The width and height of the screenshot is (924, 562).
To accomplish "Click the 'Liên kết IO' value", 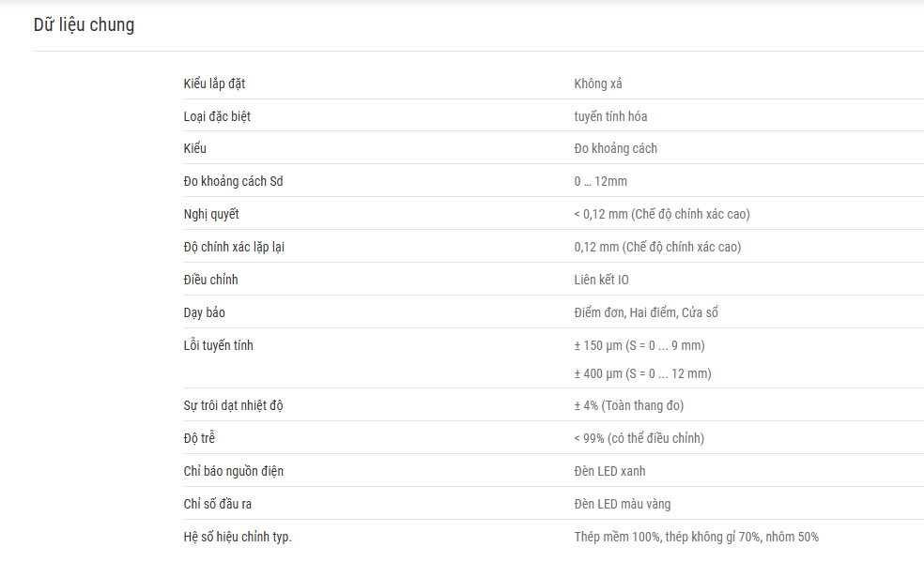I will click(x=601, y=280).
